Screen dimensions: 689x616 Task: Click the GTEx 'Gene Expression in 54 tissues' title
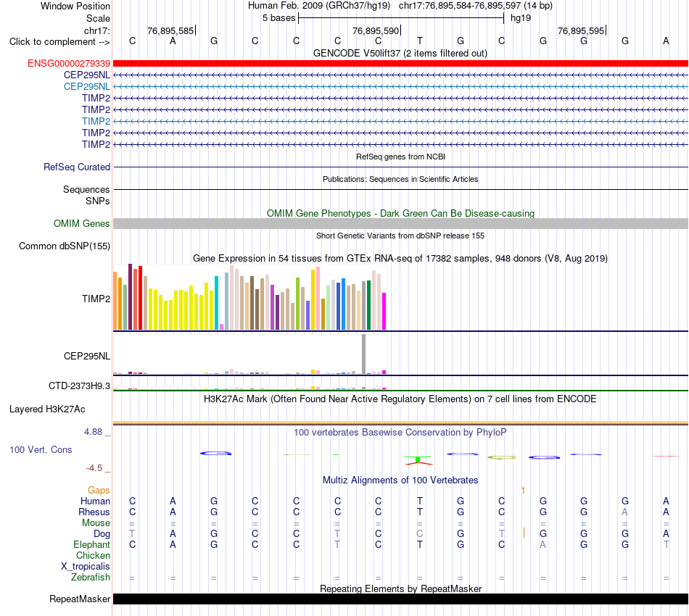point(400,259)
